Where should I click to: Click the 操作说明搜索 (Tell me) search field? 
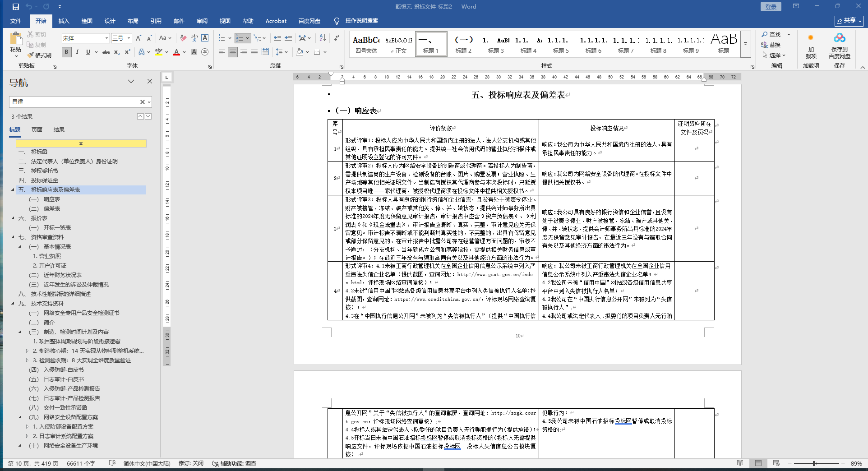362,21
